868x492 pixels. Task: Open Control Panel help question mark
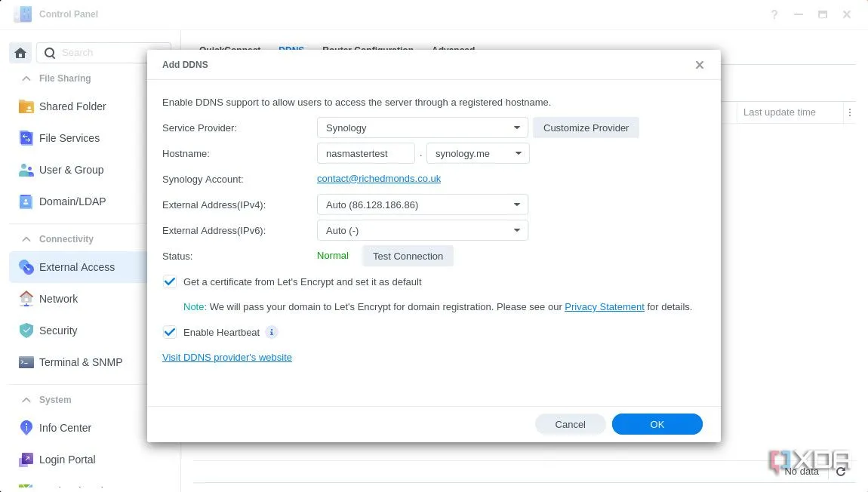[x=774, y=14]
